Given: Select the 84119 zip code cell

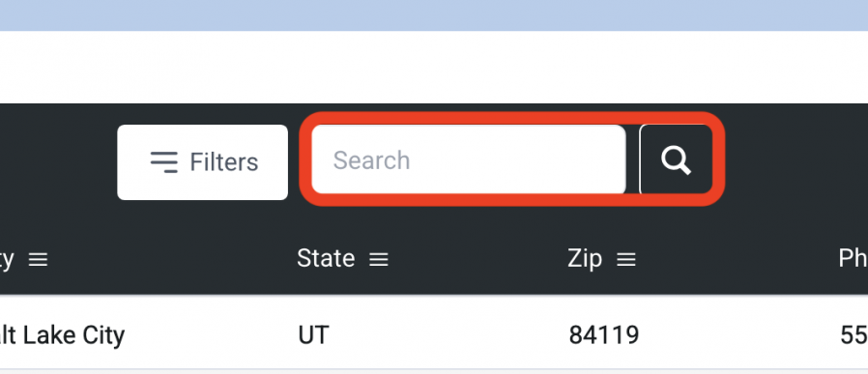Looking at the screenshot, I should pos(603,334).
